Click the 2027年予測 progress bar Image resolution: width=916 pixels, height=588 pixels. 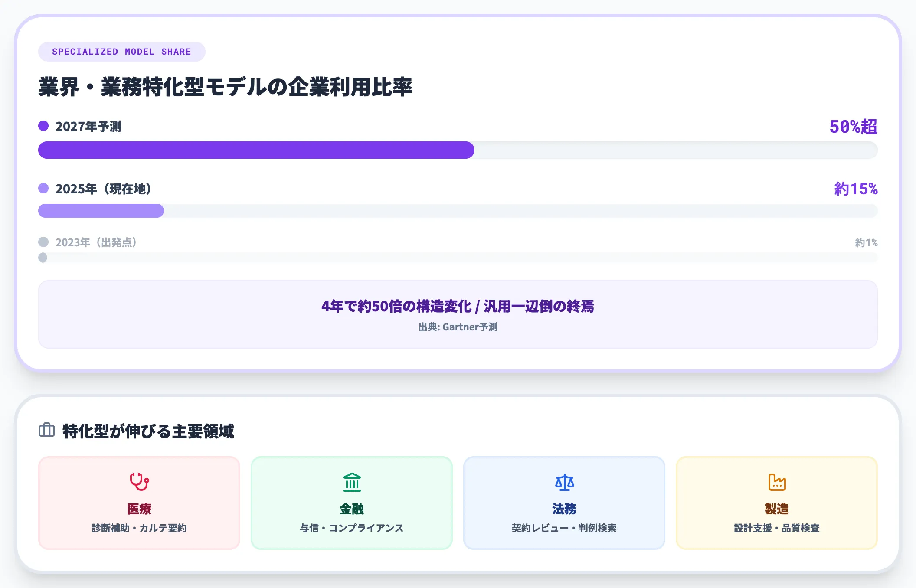point(458,150)
